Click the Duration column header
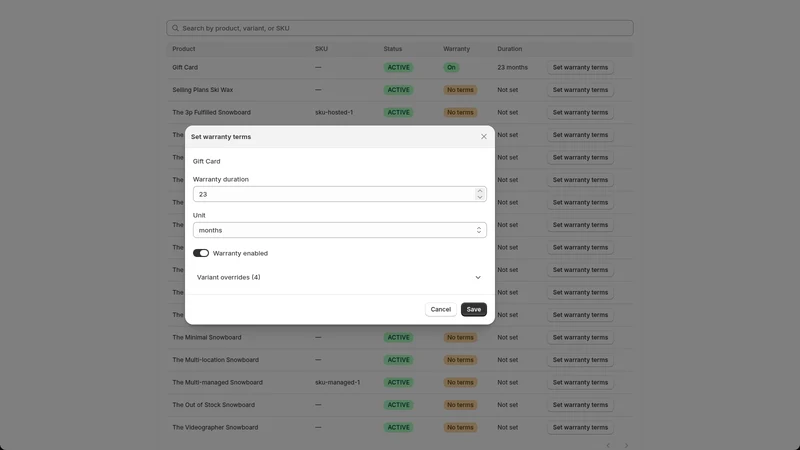Image resolution: width=800 pixels, height=450 pixels. click(510, 49)
